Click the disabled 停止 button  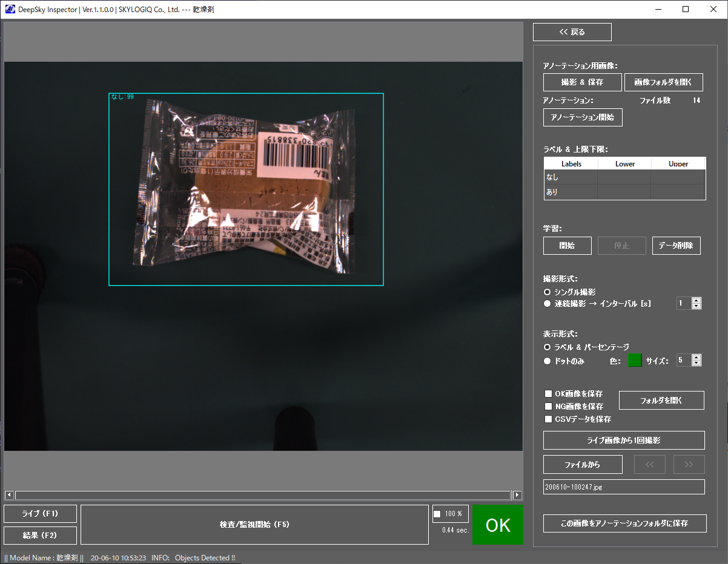tap(621, 246)
